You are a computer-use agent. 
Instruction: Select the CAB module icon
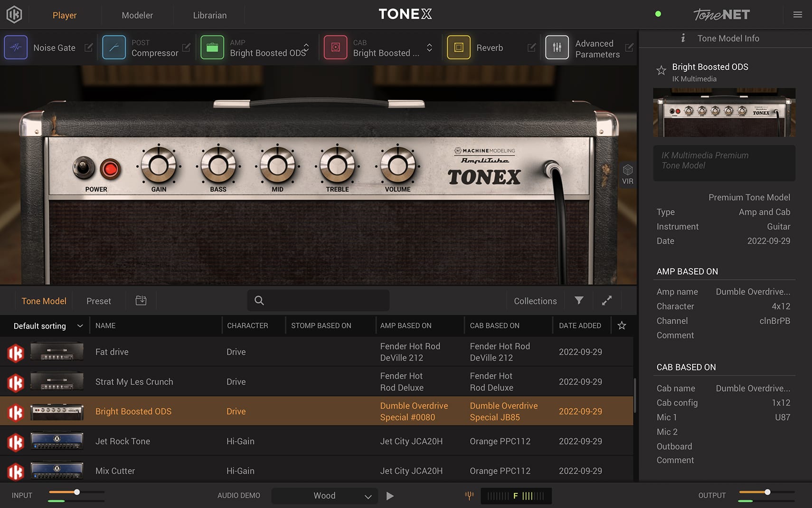point(335,47)
